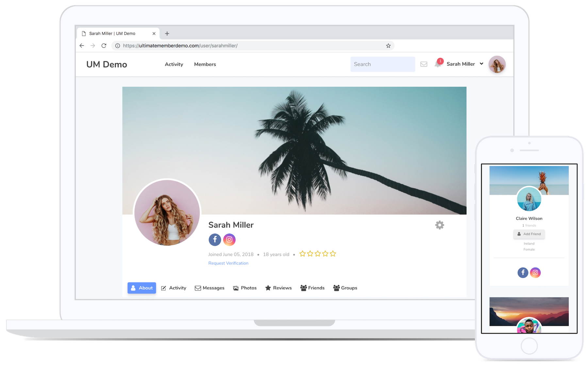588x366 pixels.
Task: Click Sarah Miller's large profile photo
Action: click(167, 213)
